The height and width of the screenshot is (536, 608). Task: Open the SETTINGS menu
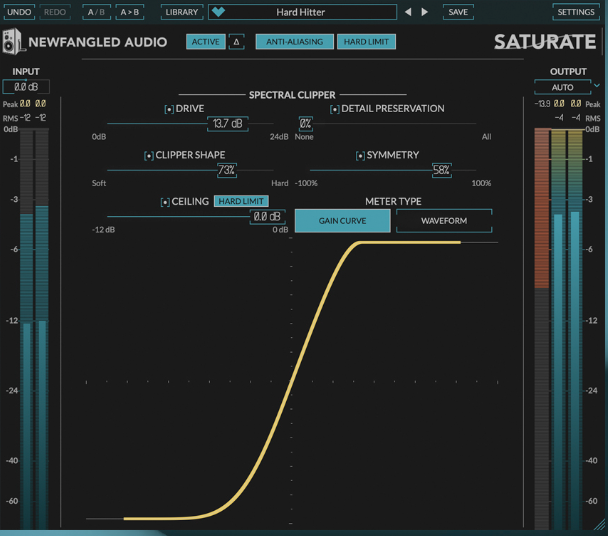(x=576, y=12)
